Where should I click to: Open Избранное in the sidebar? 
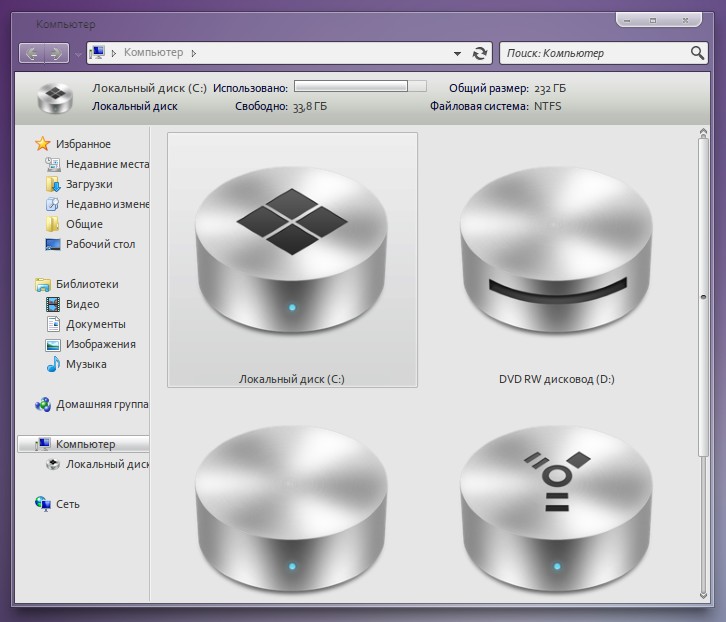(83, 144)
